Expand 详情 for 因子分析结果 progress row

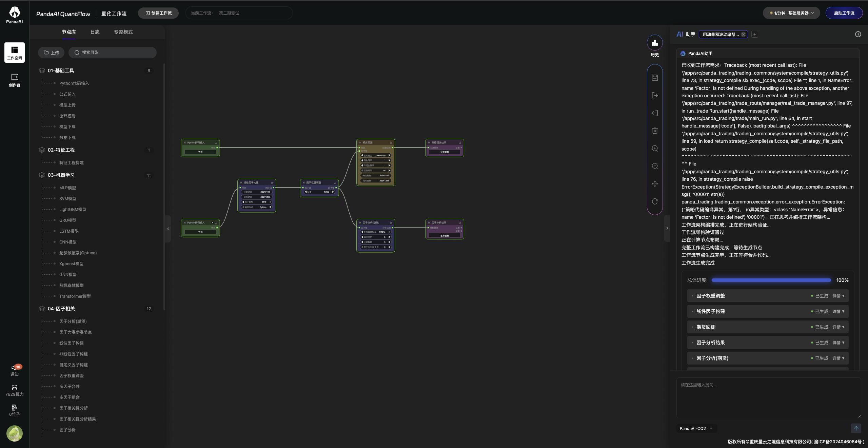[839, 343]
